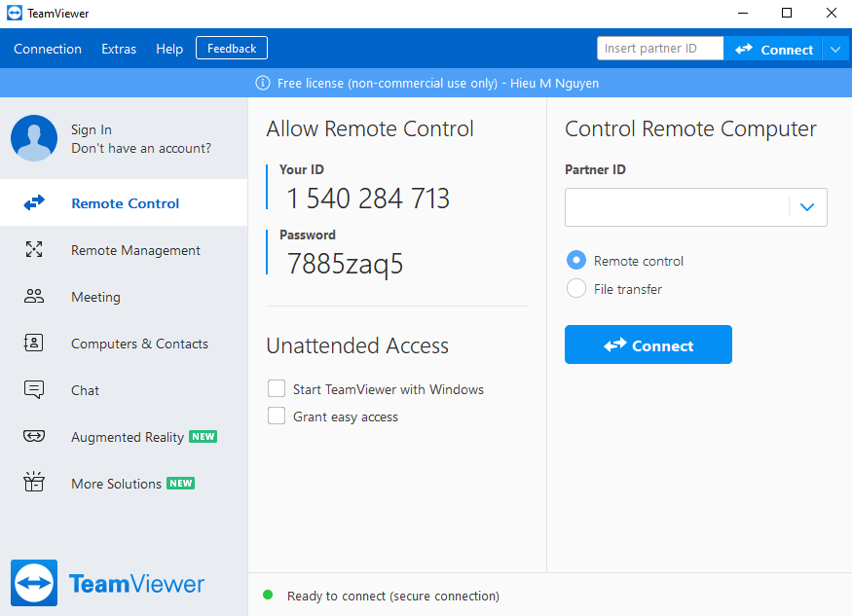
Task: Open the Extras menu
Action: (x=119, y=49)
